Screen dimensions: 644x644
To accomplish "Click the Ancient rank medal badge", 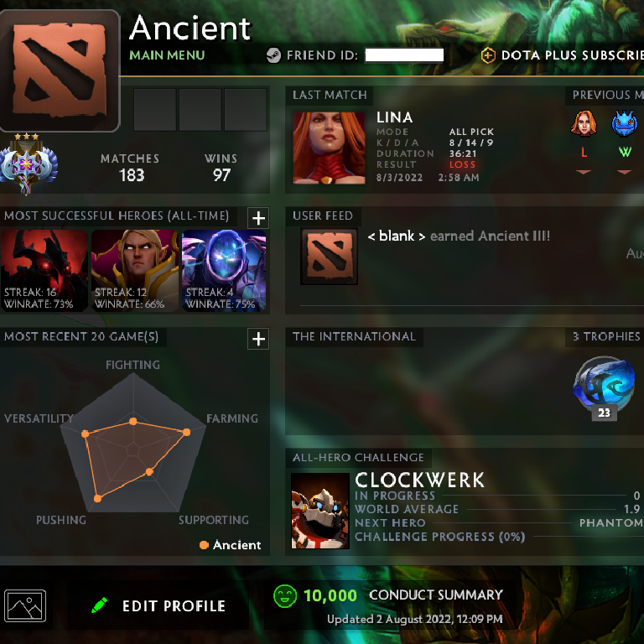I will [28, 164].
